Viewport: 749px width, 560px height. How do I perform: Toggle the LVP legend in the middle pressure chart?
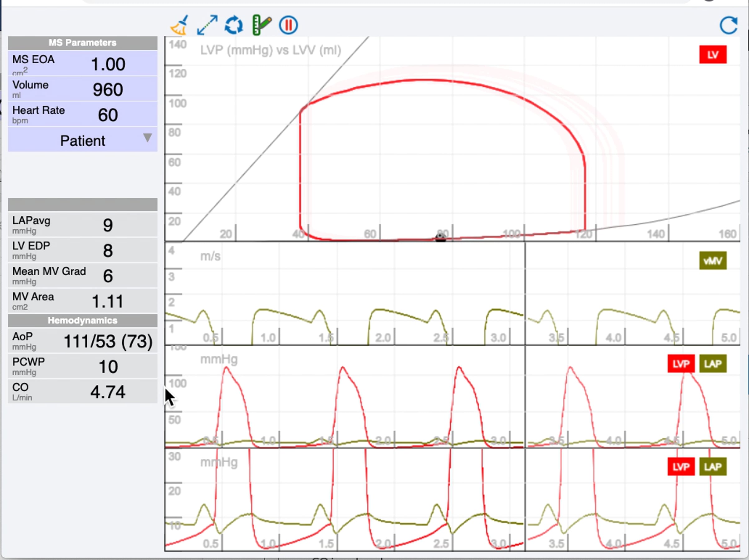point(681,364)
